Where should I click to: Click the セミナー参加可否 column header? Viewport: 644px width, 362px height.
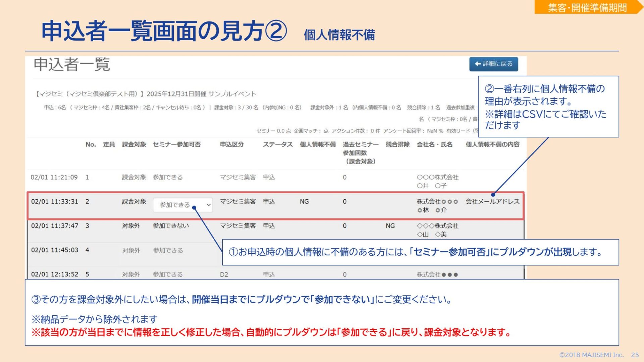[x=176, y=144]
